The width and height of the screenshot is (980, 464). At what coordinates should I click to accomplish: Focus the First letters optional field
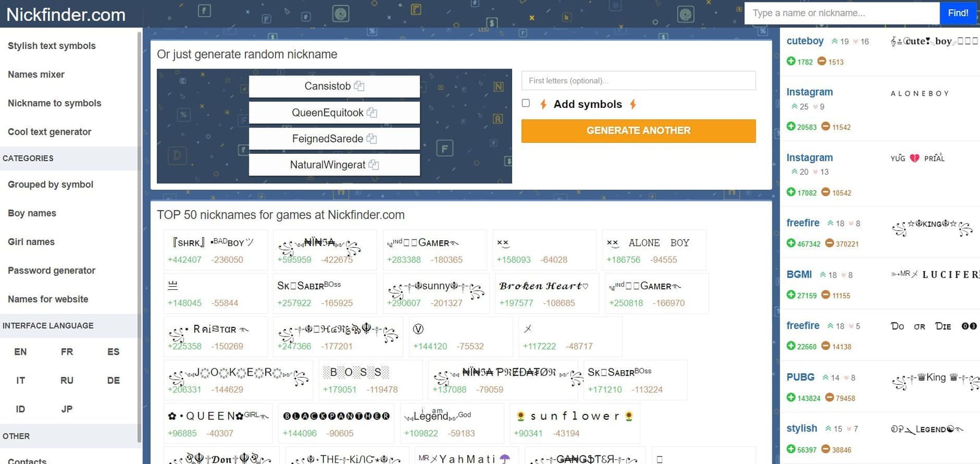click(x=638, y=80)
